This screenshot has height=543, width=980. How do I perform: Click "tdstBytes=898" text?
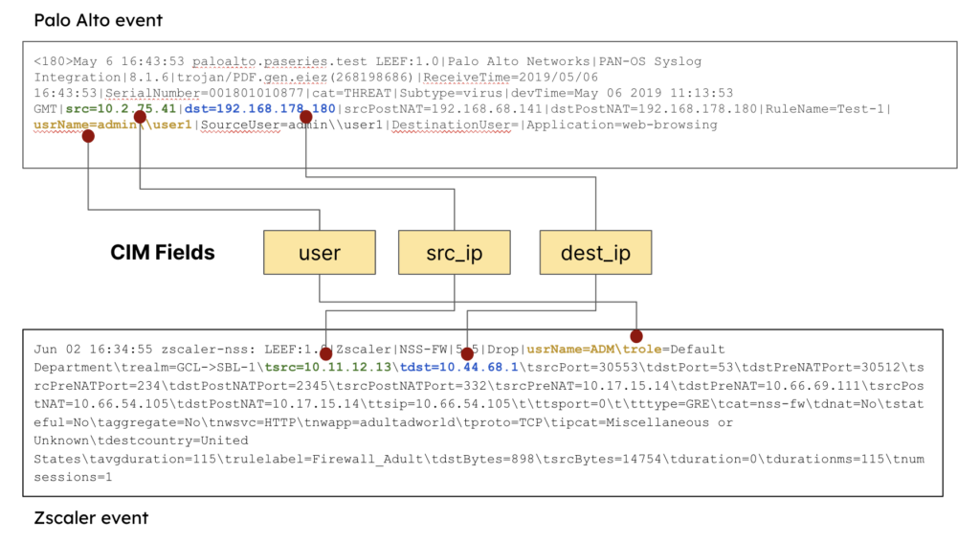483,459
